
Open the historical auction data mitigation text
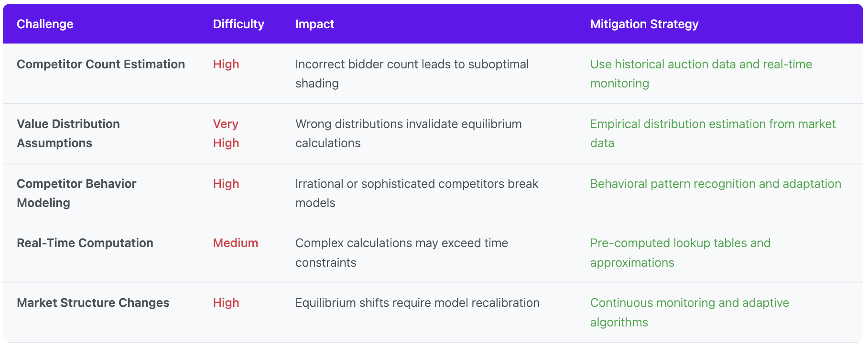click(701, 74)
